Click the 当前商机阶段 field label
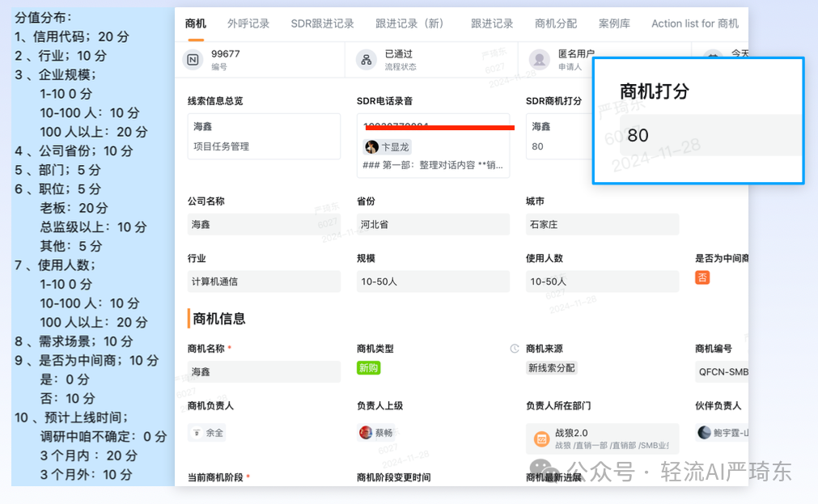The height and width of the screenshot is (504, 818). [215, 476]
